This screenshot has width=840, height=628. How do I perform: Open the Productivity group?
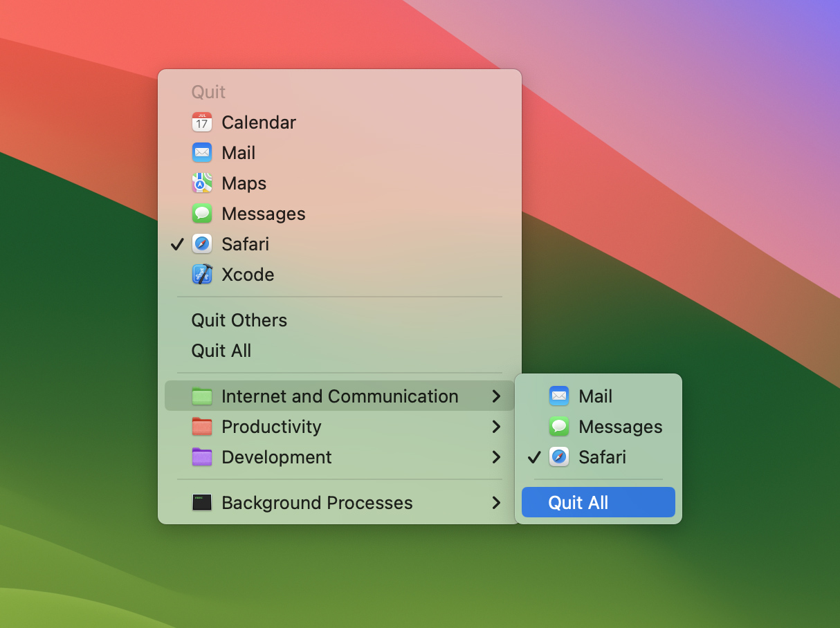[340, 427]
